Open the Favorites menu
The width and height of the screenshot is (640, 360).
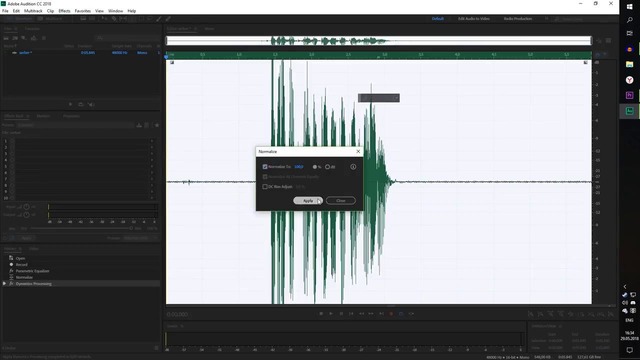[82, 11]
